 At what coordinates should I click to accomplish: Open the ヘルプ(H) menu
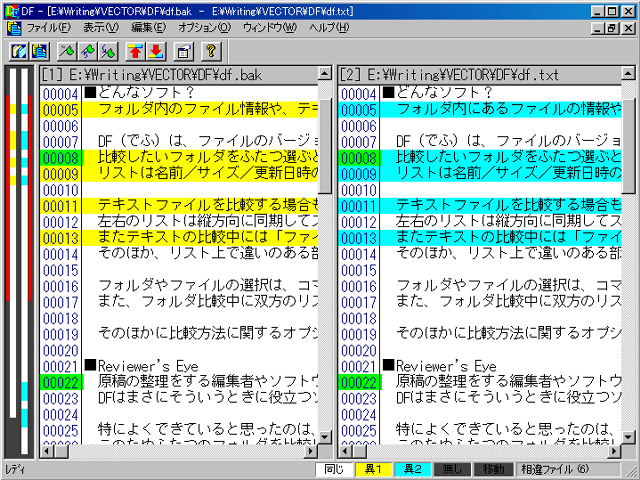329,28
